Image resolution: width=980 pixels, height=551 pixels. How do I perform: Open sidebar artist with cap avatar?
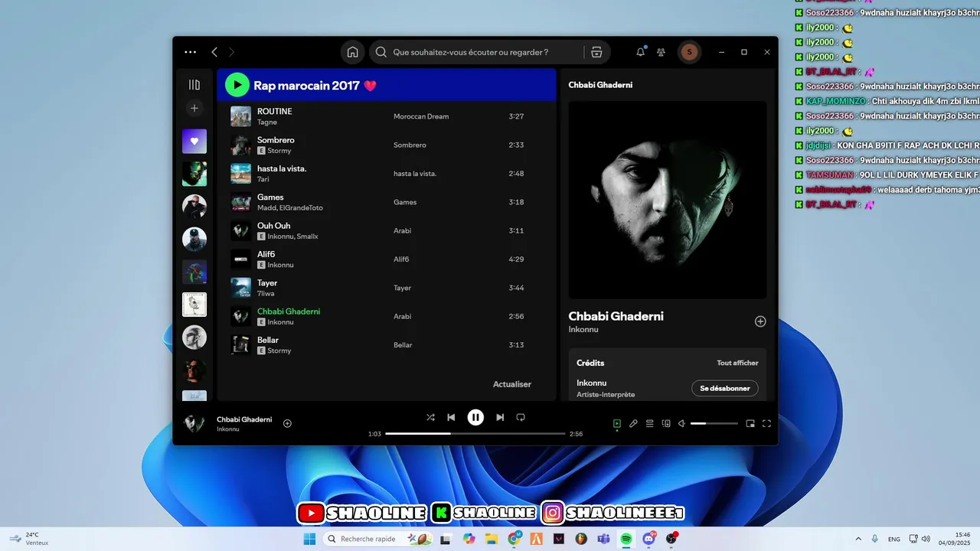[x=194, y=239]
